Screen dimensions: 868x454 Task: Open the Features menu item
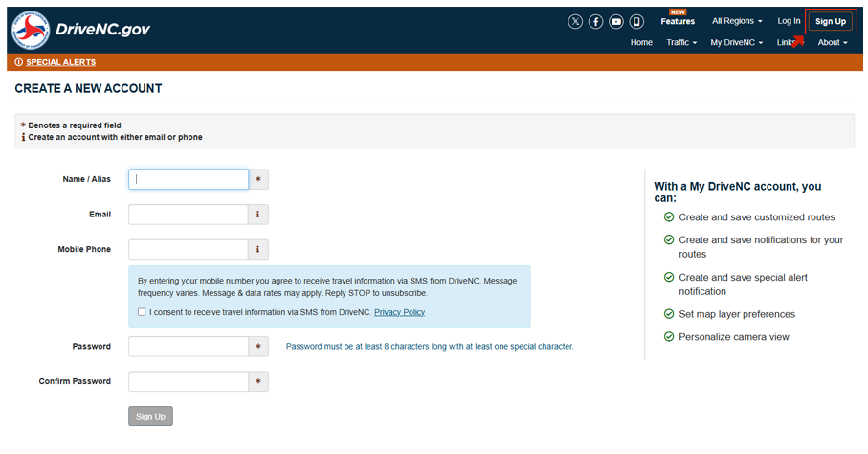click(x=678, y=21)
